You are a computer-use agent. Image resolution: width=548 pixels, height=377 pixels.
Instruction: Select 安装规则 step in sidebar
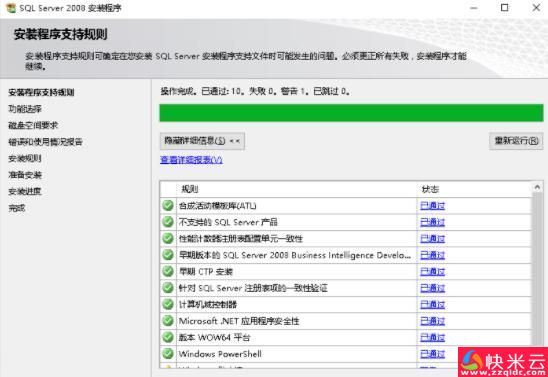pyautogui.click(x=25, y=158)
